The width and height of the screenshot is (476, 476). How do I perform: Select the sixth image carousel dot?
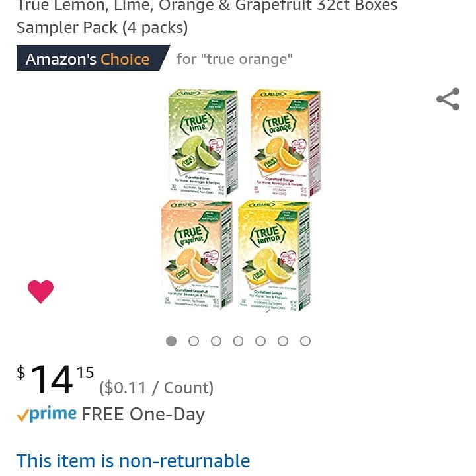coord(283,341)
